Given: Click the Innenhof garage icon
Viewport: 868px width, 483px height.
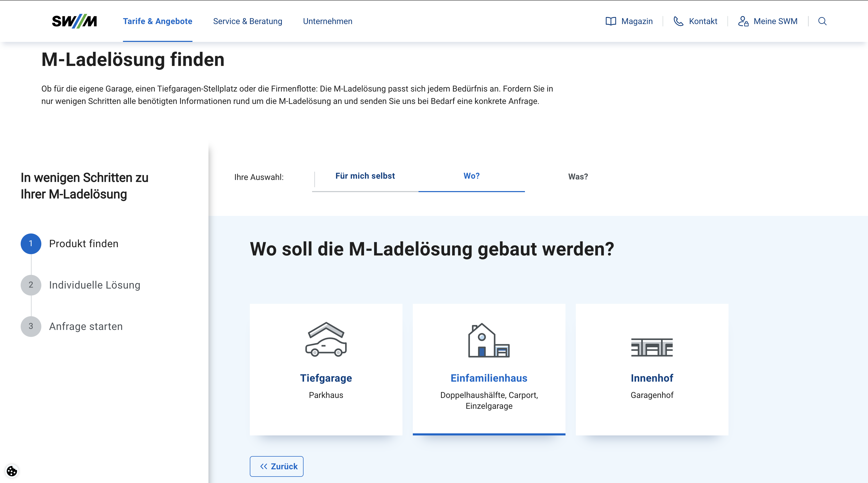Looking at the screenshot, I should [652, 347].
